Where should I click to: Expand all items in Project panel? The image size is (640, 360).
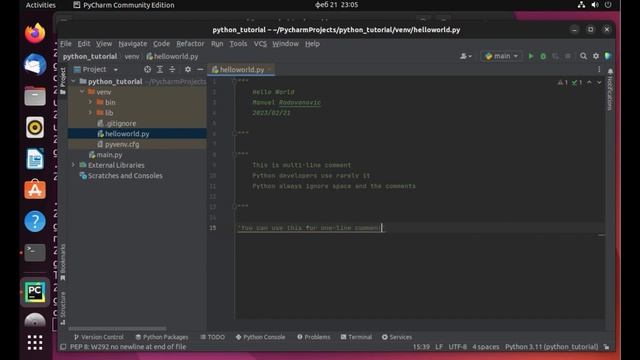click(x=160, y=70)
